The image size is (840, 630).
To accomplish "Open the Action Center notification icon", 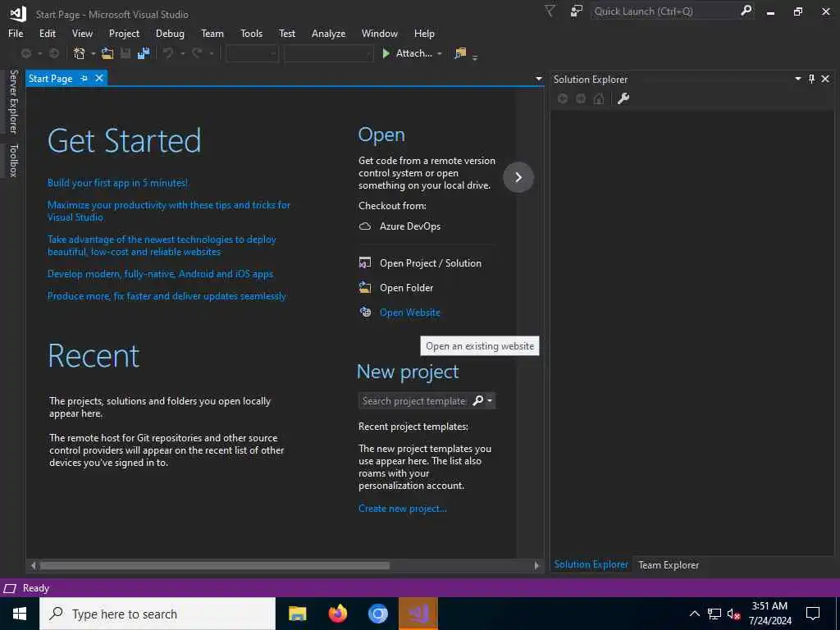I will coord(813,614).
